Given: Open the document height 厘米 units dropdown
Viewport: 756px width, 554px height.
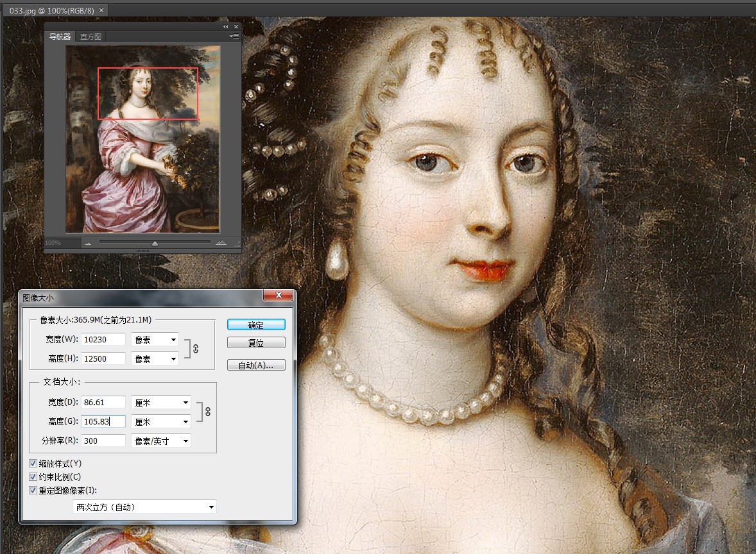Looking at the screenshot, I should [x=161, y=421].
